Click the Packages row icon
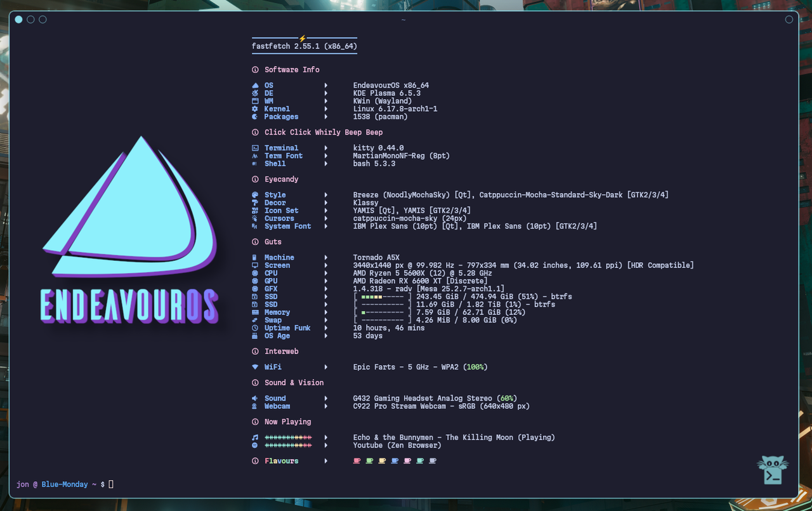Screen dimensions: 812x511 (x=255, y=117)
